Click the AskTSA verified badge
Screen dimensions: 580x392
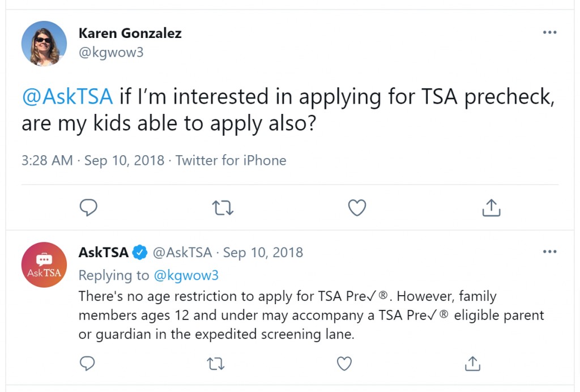tap(140, 252)
